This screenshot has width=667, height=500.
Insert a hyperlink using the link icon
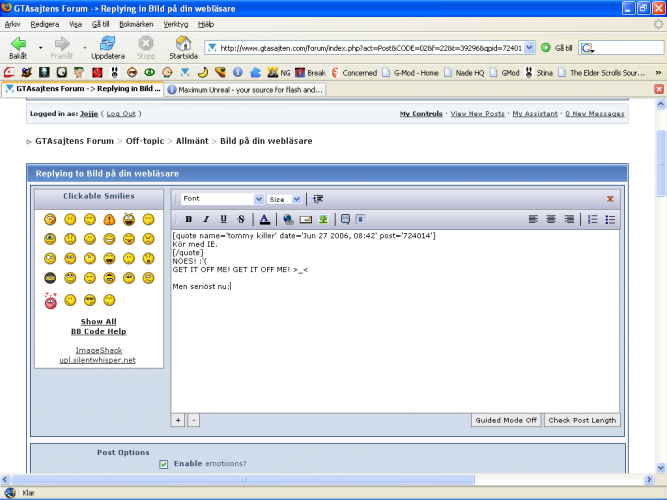[x=288, y=219]
